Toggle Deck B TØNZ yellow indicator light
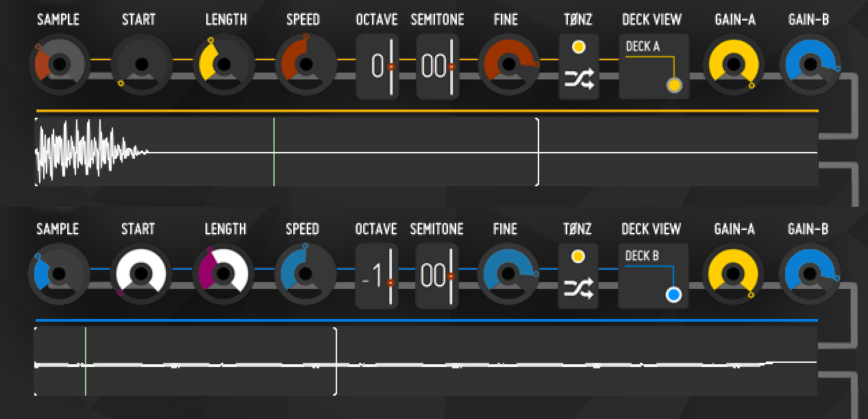Image resolution: width=868 pixels, height=419 pixels. [x=578, y=256]
